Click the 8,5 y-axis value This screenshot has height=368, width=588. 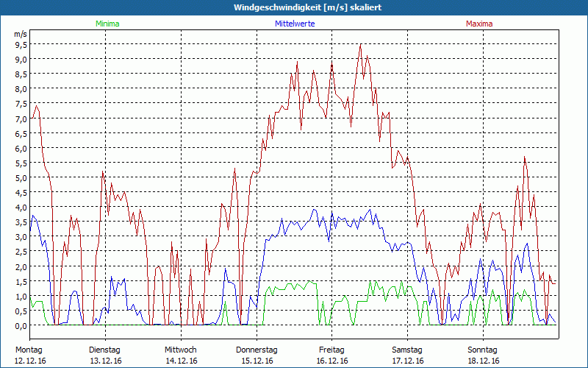click(x=21, y=74)
